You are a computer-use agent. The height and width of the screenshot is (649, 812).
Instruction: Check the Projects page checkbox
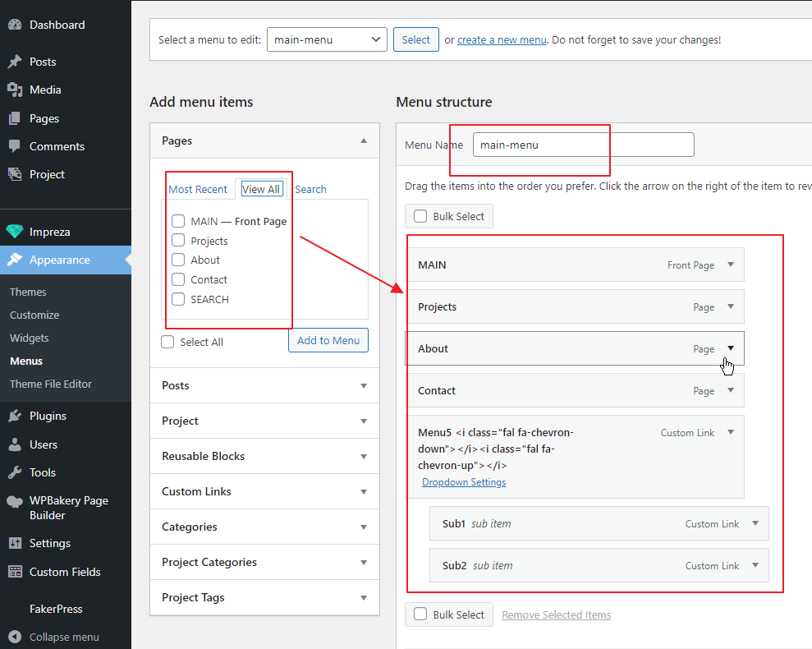pos(178,241)
